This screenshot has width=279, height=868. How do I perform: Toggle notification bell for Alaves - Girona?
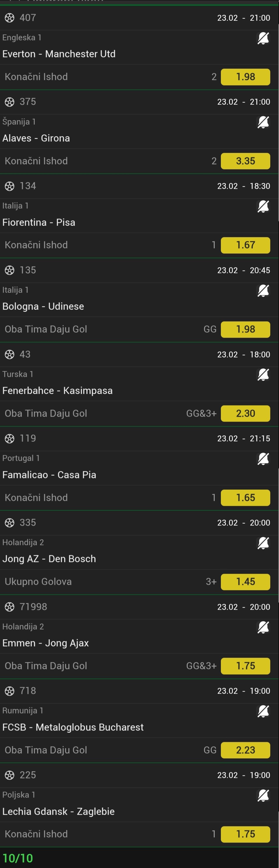pyautogui.click(x=263, y=122)
